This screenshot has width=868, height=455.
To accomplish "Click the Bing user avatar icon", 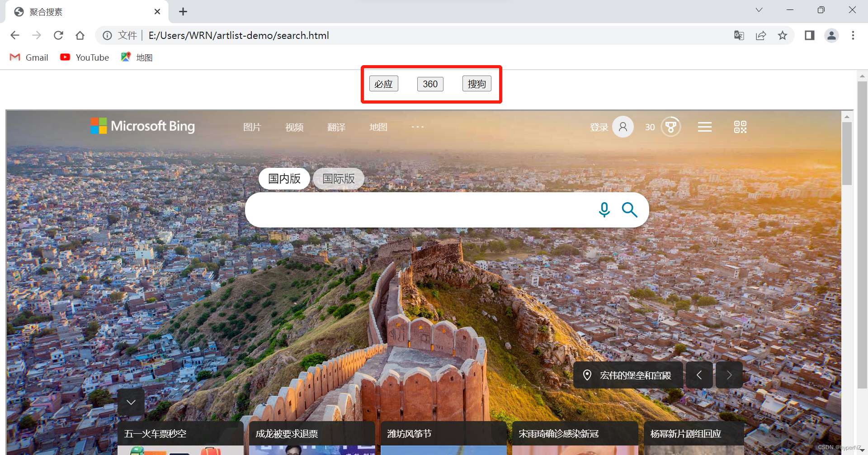I will pos(623,127).
